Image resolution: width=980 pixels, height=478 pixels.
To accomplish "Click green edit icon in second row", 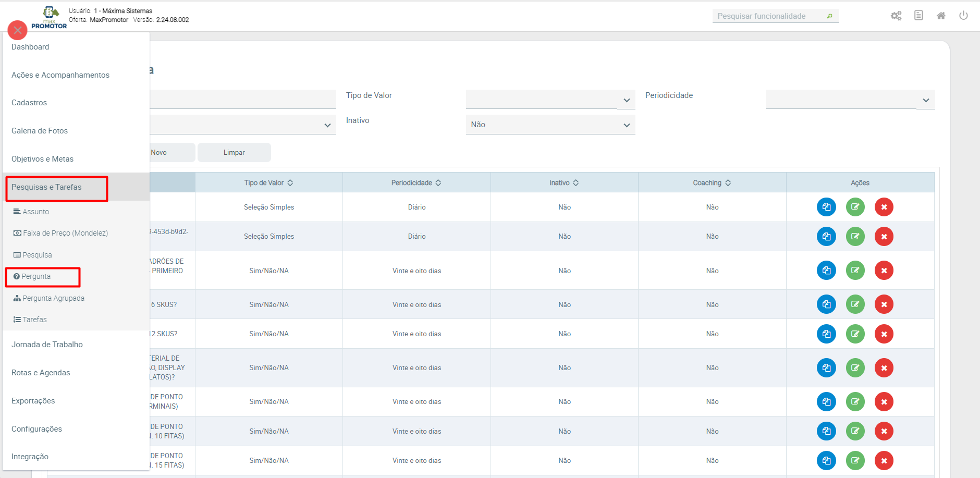I will click(x=855, y=237).
